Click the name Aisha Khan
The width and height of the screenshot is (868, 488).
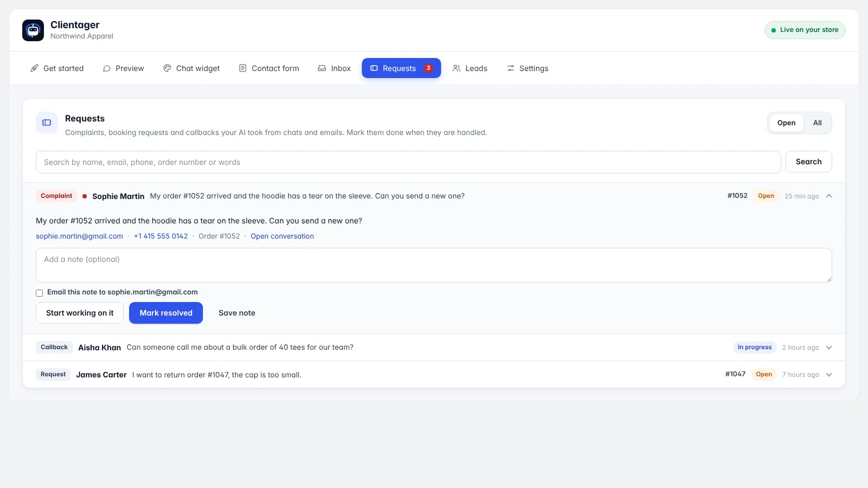click(99, 348)
